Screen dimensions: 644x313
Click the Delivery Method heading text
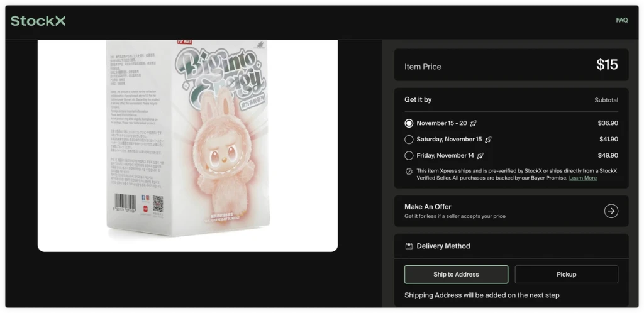[443, 246]
